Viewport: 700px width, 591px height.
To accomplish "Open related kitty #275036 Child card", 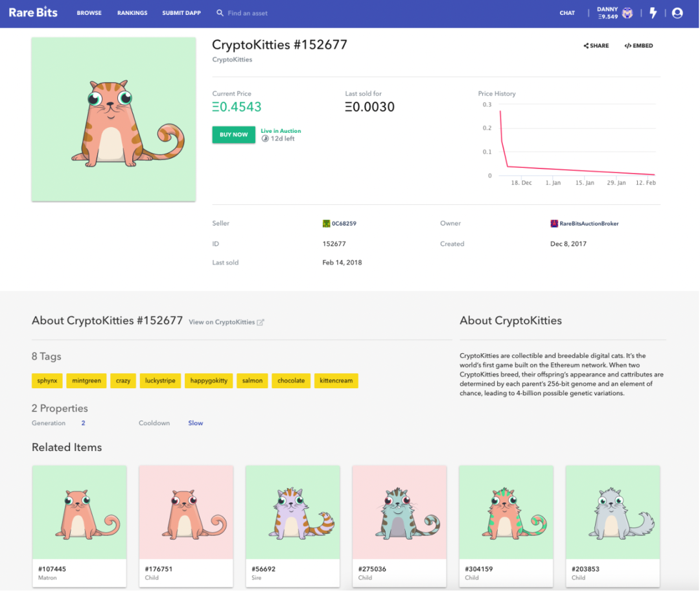I will tap(399, 526).
